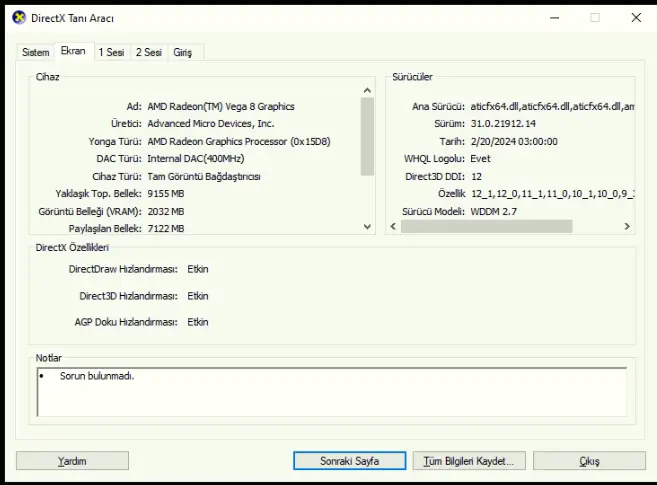Click the 'Yonga Türü:' label
Viewport: 657px width, 485px height.
point(115,142)
